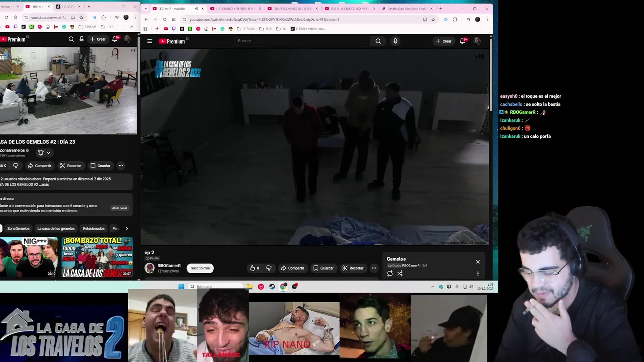Select ZonaGemelos filter chip
Viewport: 644px width, 362px height.
tap(18, 229)
